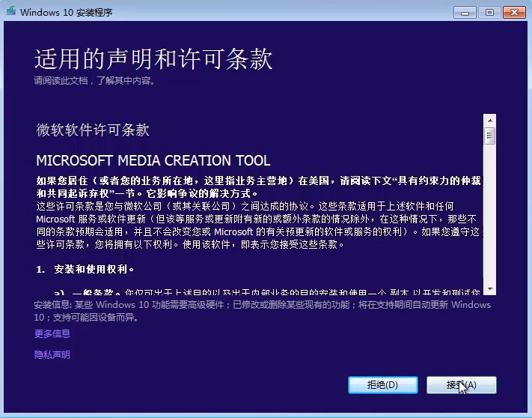
Task: Click the MICROSOFT MEDIA CREATION TOOL heading
Action: click(x=153, y=161)
